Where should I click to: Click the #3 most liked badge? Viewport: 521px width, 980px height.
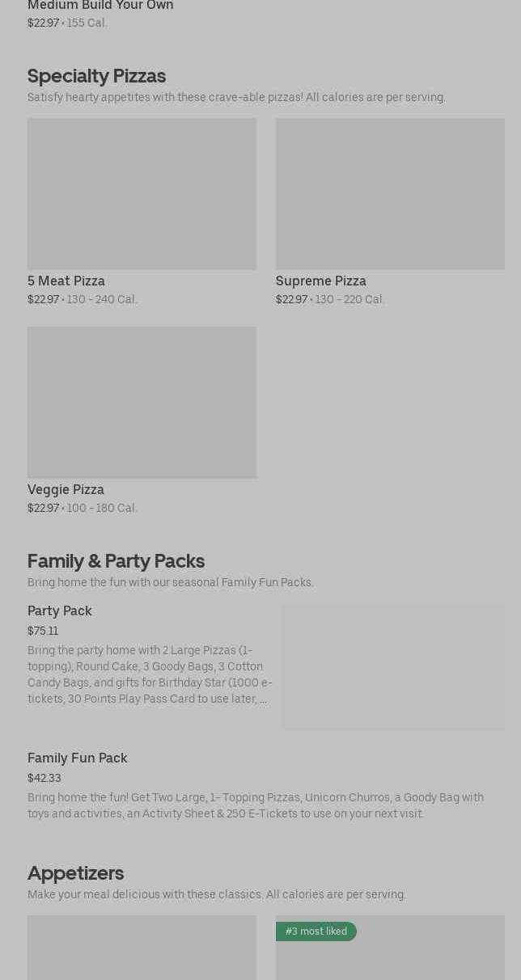[316, 931]
